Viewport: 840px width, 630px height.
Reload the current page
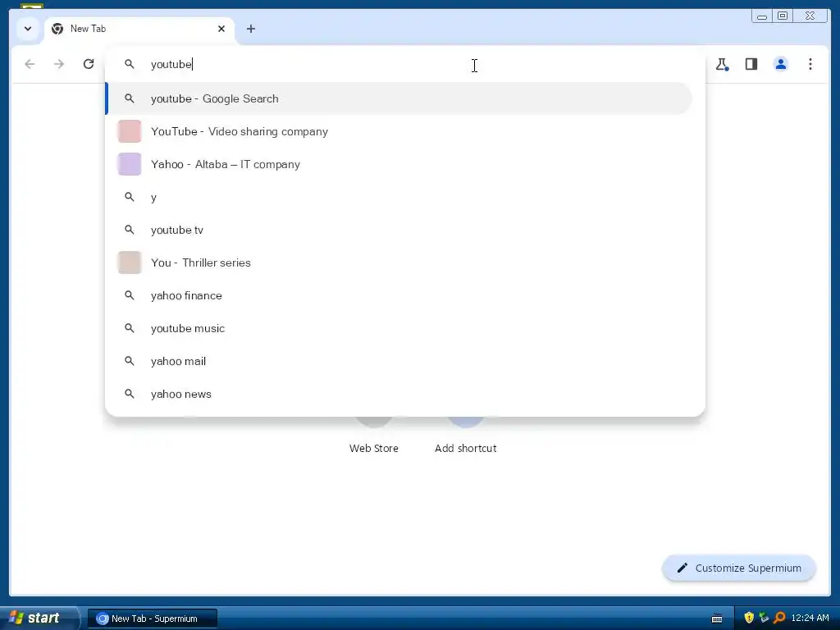(x=89, y=64)
